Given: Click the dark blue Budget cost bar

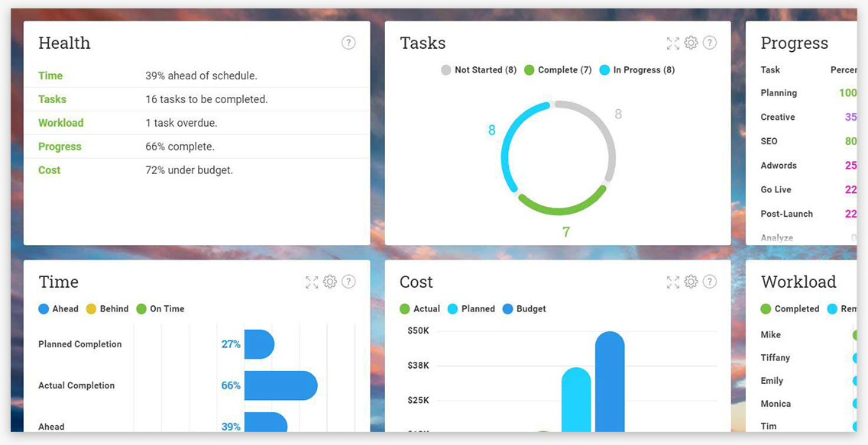Looking at the screenshot, I should coord(610,382).
